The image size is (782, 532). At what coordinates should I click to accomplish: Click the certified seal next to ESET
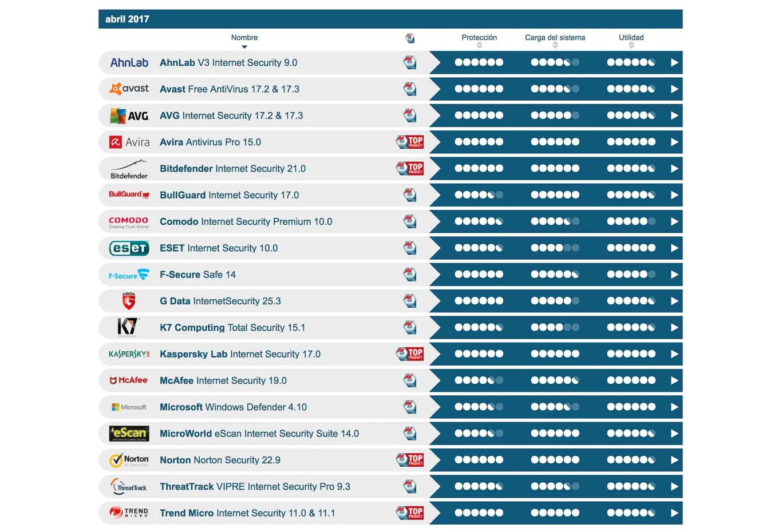(410, 248)
